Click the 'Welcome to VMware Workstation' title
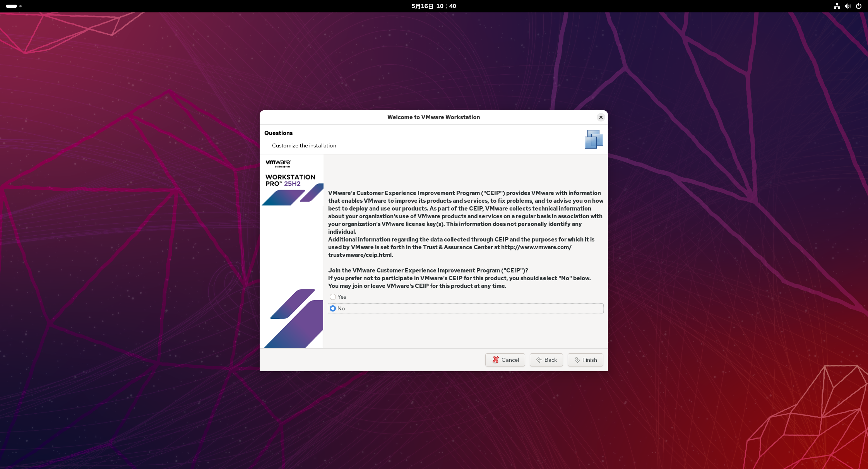Screen dimensions: 868x469 (x=433, y=117)
